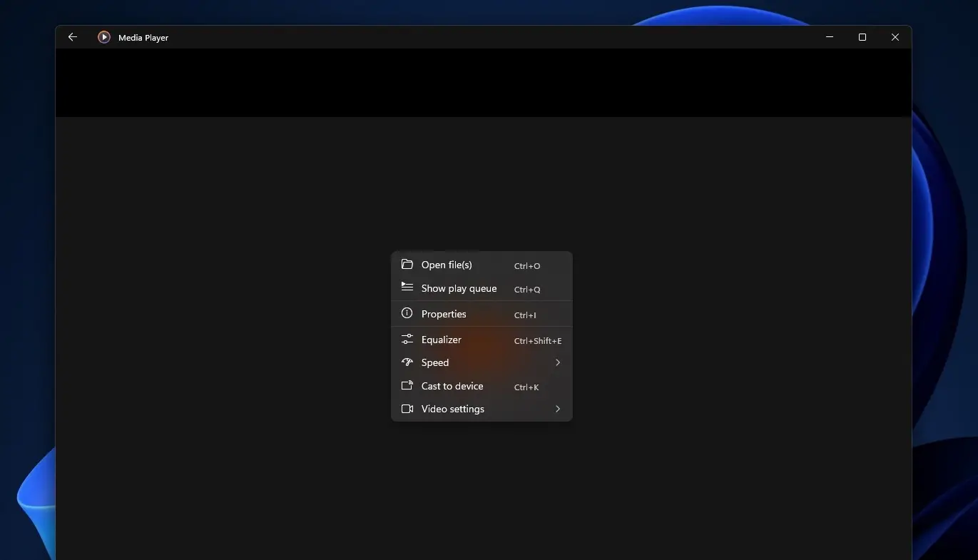Click the Ctrl+Shift+E Equalizer shortcut text

(538, 341)
